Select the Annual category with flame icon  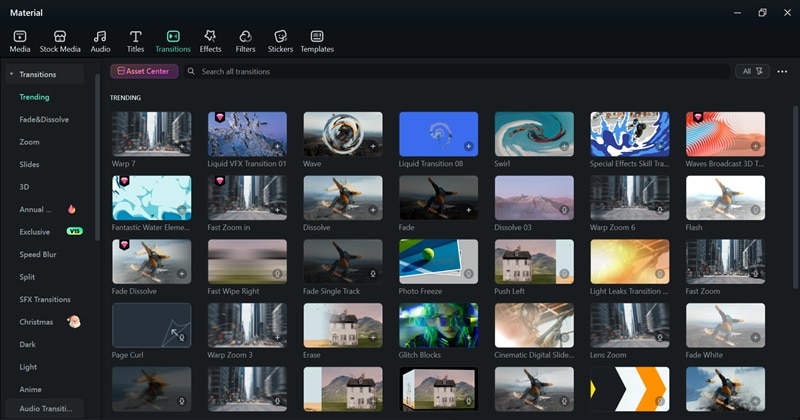click(47, 209)
